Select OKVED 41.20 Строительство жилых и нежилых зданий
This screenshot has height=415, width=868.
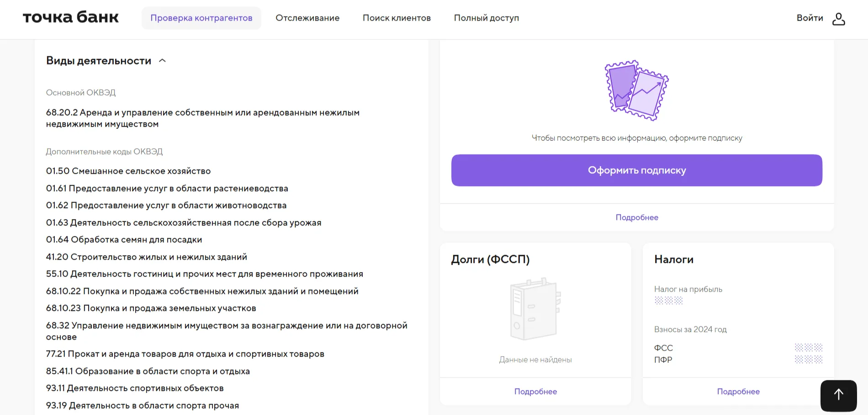147,256
